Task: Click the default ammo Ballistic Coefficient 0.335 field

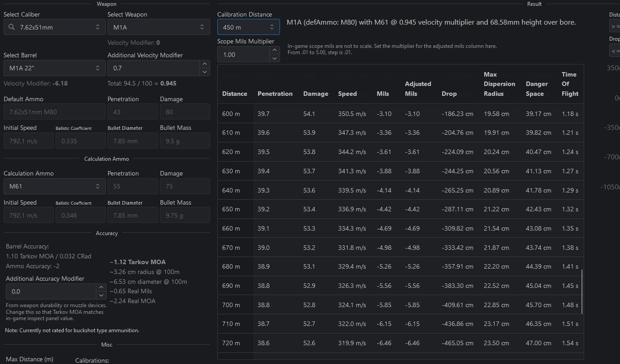Action: 81,141
